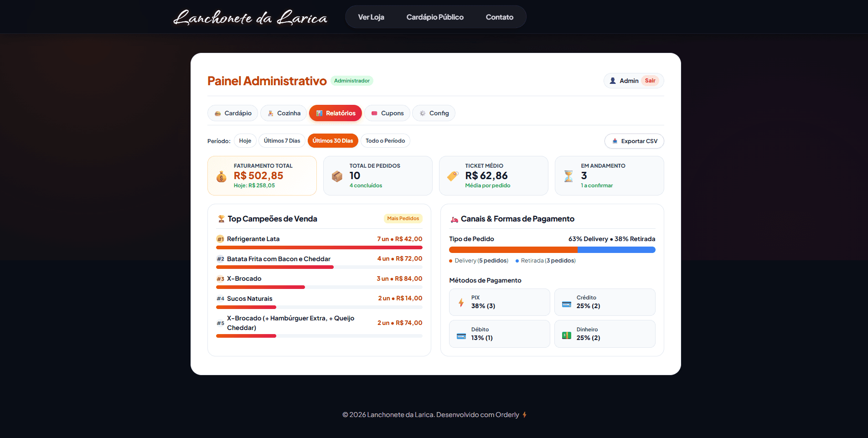Screen dimensions: 868x438
Task: Click the Mais Pedidos badge
Action: click(x=403, y=218)
